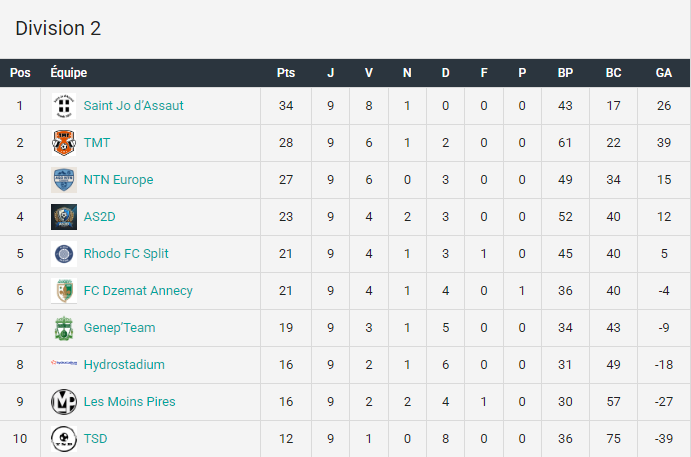691x457 pixels.
Task: Open the Hydrostadium team link
Action: [x=124, y=365]
